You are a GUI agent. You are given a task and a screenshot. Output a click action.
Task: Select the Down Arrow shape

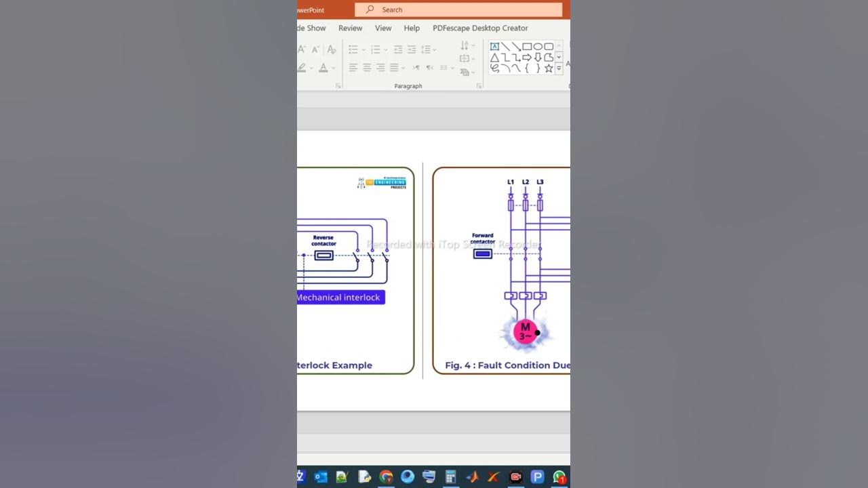point(538,58)
